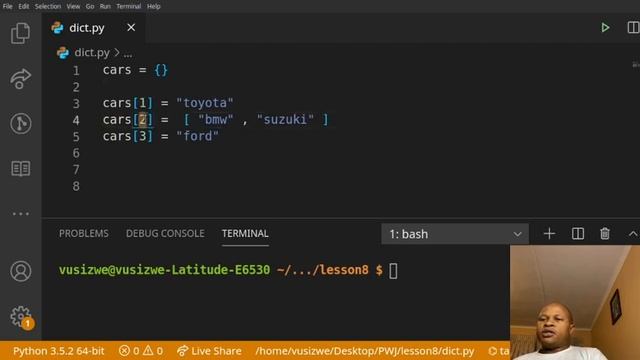
Task: Click the webcam video overlay
Action: [x=575, y=302]
